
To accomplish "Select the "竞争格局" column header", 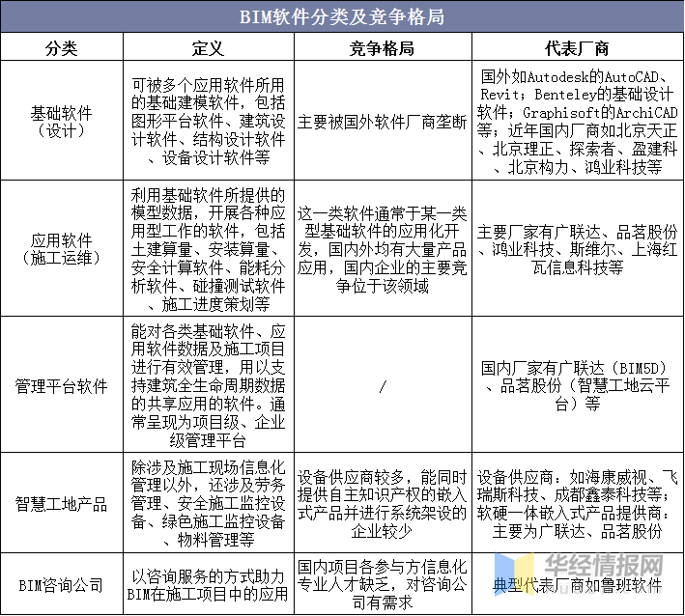I will pos(383,48).
